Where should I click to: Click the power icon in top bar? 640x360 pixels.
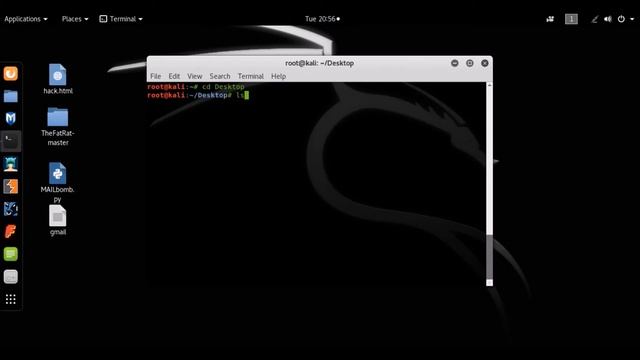621,19
